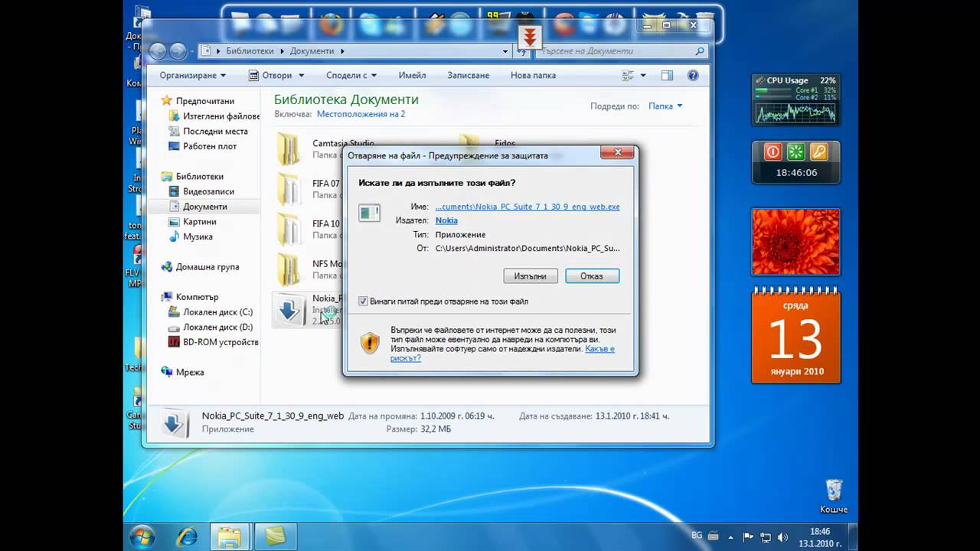Launch Internet Explorer from taskbar
980x551 pixels.
coord(187,536)
